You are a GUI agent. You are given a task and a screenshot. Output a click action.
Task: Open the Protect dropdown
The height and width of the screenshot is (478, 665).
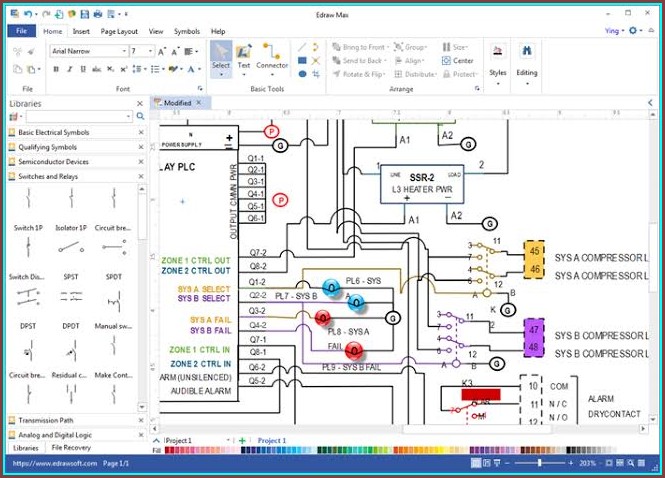tap(460, 74)
